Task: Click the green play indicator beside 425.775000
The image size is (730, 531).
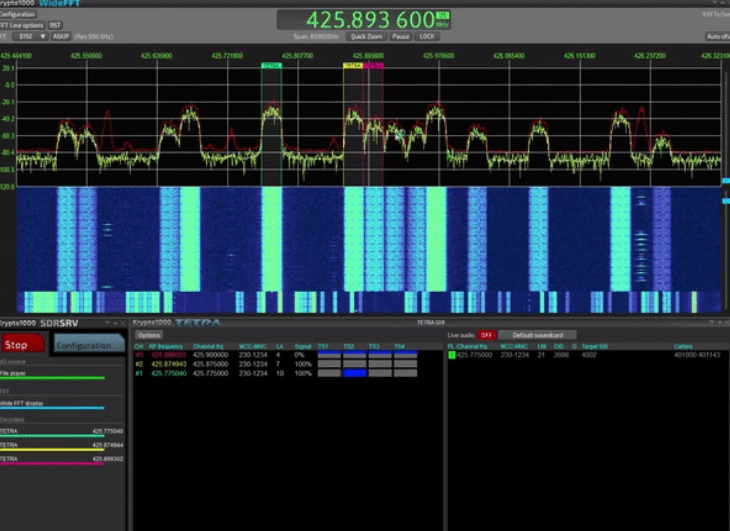Action: 451,355
